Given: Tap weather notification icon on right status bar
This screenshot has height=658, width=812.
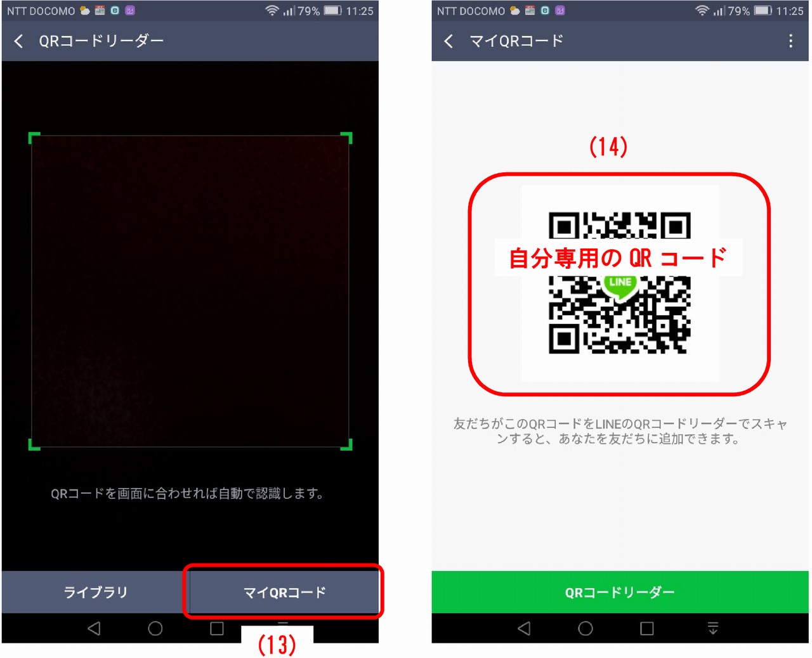Looking at the screenshot, I should point(515,11).
